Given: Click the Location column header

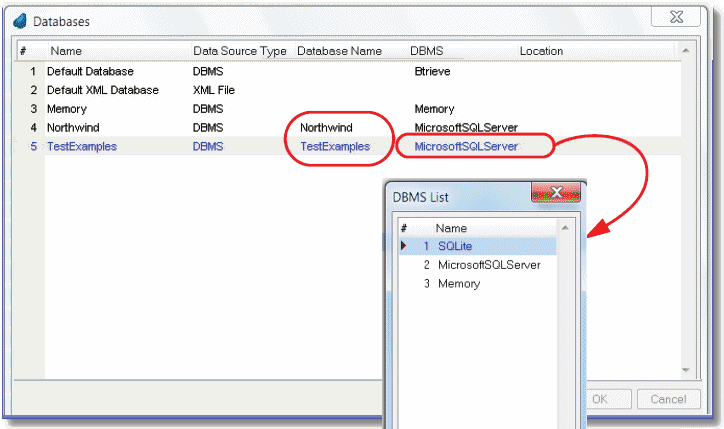Looking at the screenshot, I should [541, 51].
